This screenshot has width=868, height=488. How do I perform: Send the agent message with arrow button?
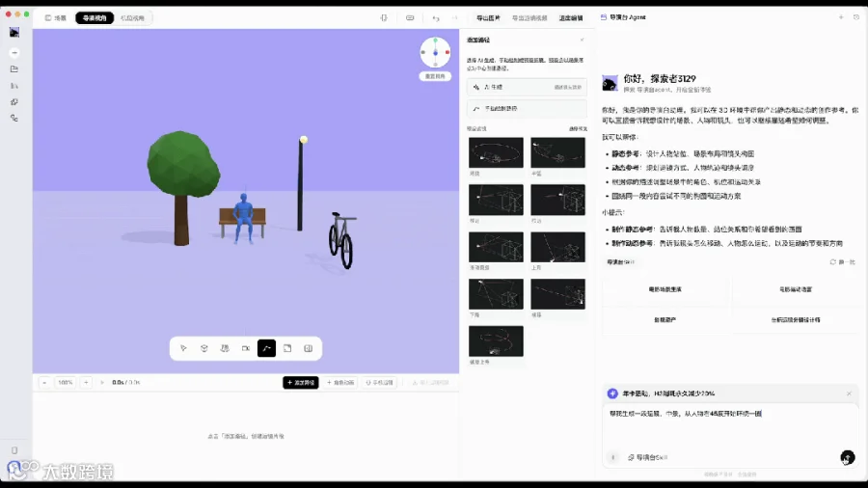[x=847, y=457]
